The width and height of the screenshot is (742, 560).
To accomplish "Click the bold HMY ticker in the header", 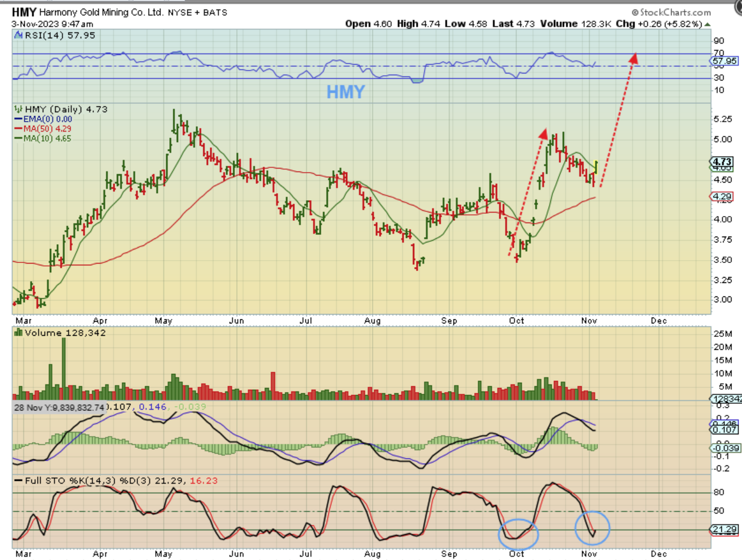I will click(24, 12).
